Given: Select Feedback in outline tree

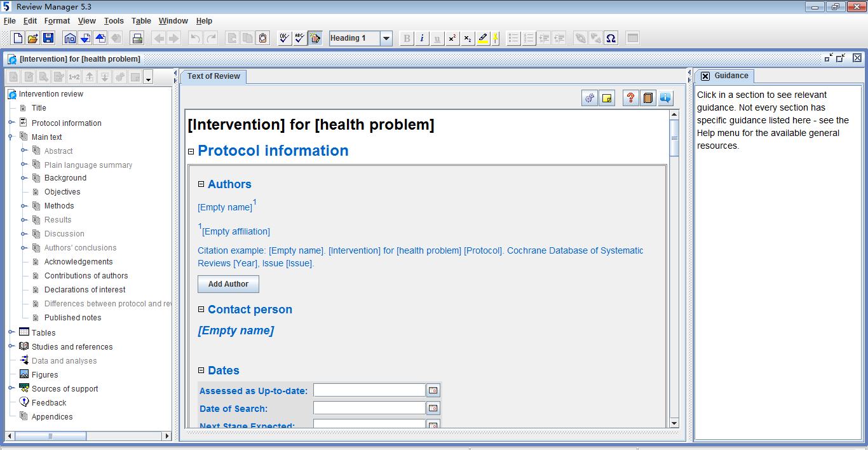Looking at the screenshot, I should pyautogui.click(x=49, y=403).
